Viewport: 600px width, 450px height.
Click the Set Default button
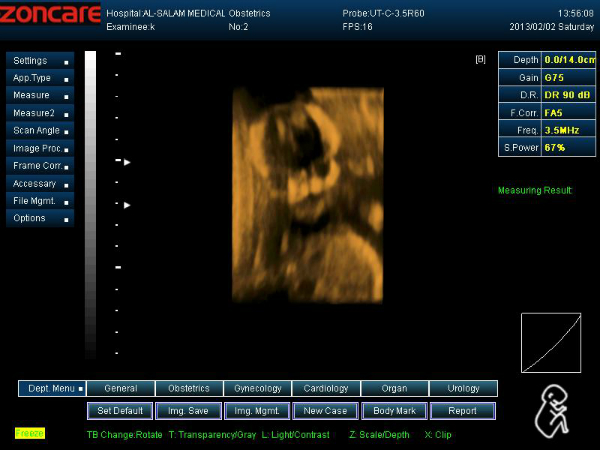pos(120,411)
